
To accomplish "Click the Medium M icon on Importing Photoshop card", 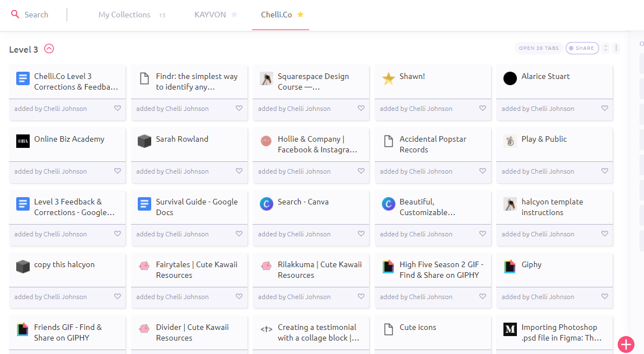I will pyautogui.click(x=510, y=329).
